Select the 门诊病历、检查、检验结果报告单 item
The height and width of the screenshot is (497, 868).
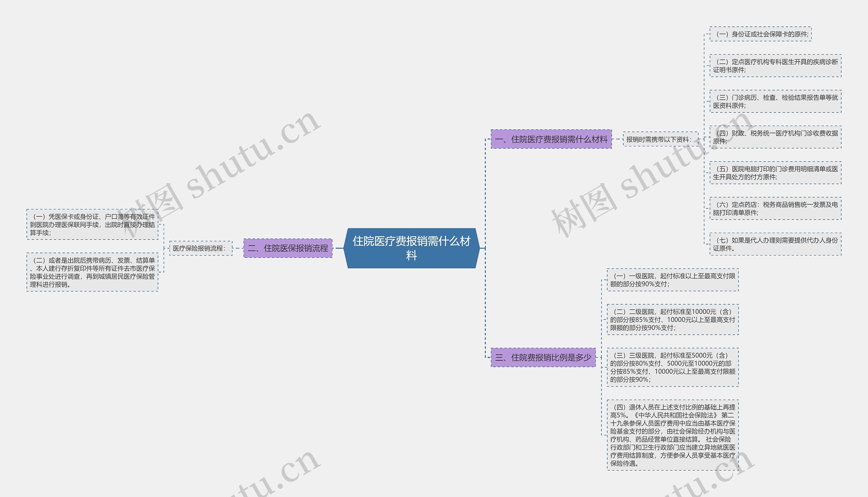click(x=775, y=101)
